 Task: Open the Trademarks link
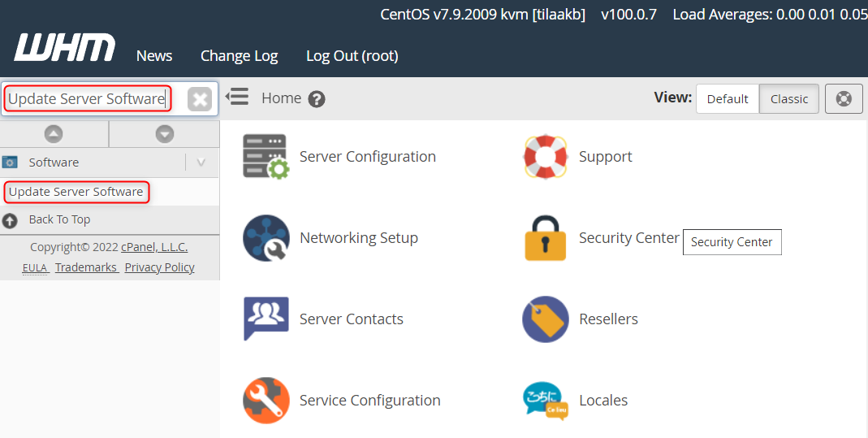[86, 267]
